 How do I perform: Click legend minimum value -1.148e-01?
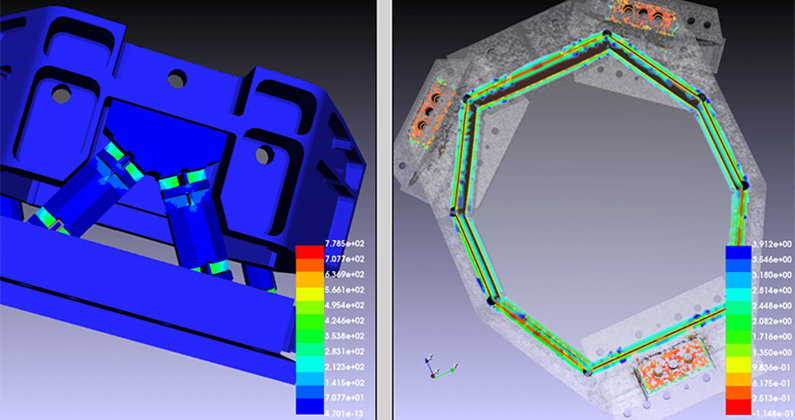click(x=773, y=414)
